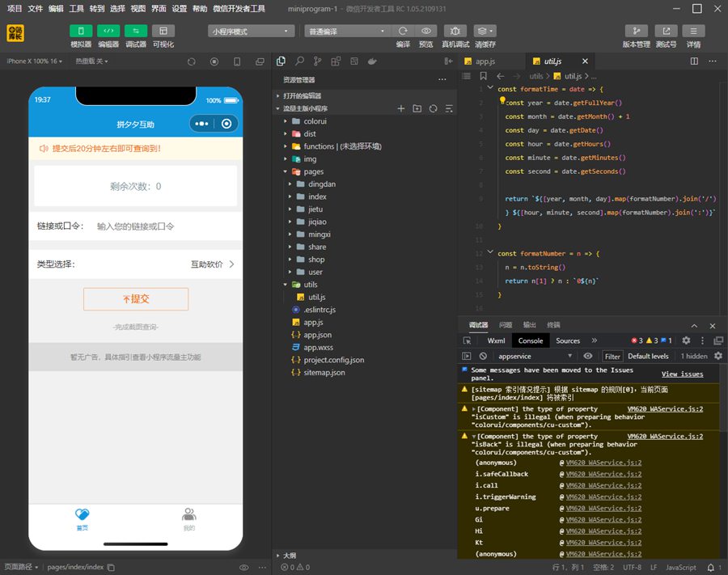Open the Sources devtools tab
This screenshot has width=728, height=575.
point(568,340)
